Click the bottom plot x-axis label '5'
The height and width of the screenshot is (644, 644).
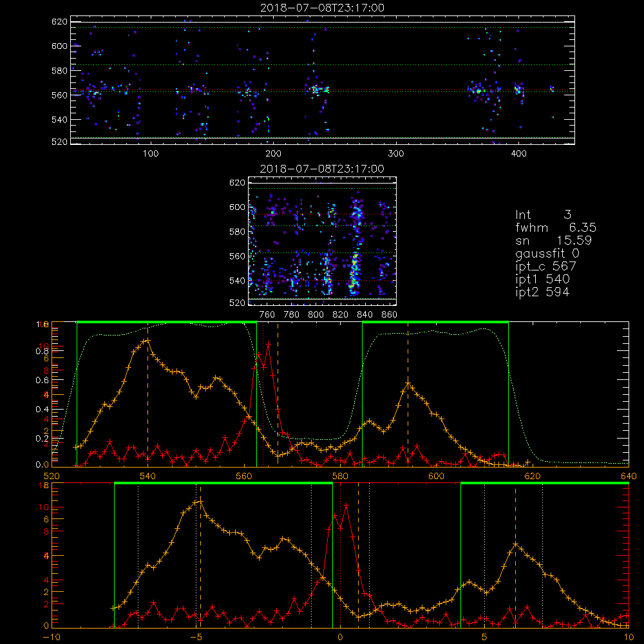(485, 638)
